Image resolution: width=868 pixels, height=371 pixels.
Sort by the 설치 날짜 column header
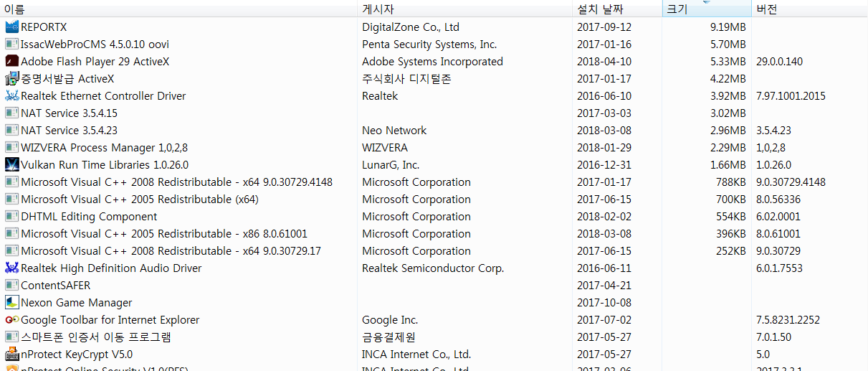[617, 9]
